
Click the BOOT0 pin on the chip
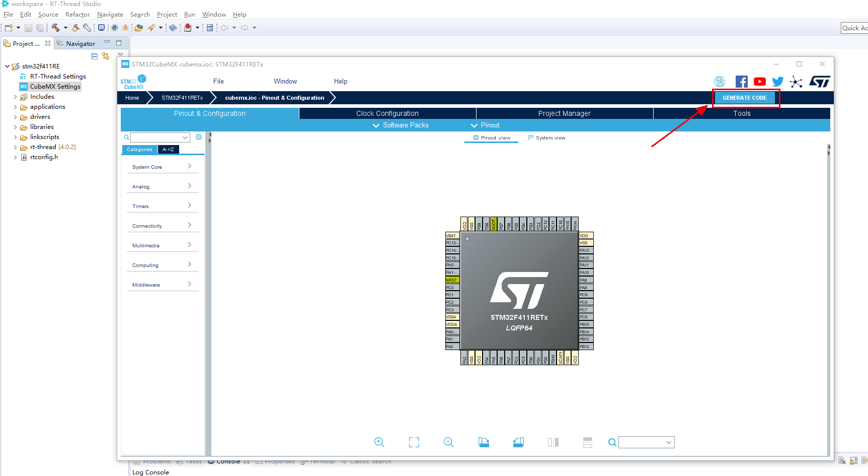tap(494, 224)
